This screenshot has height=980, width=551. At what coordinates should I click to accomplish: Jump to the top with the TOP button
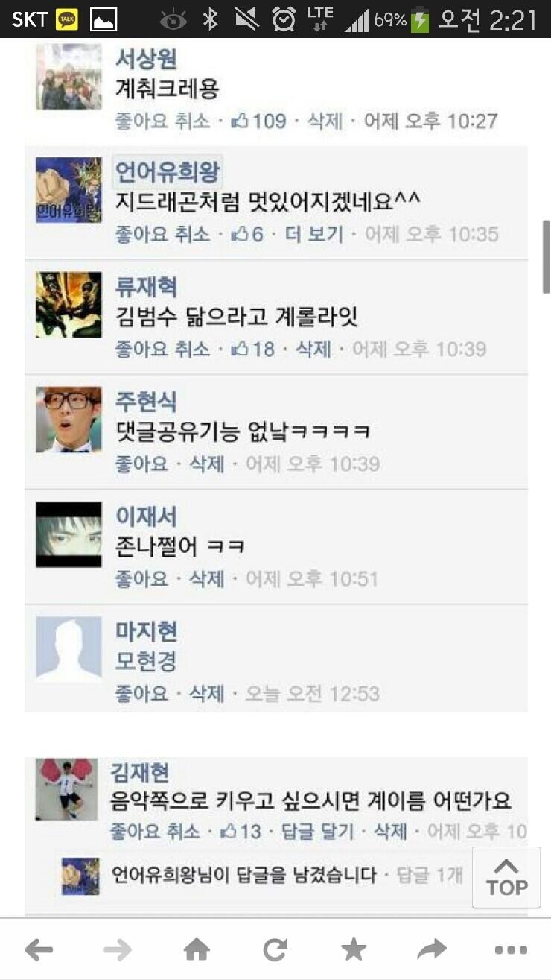(506, 877)
